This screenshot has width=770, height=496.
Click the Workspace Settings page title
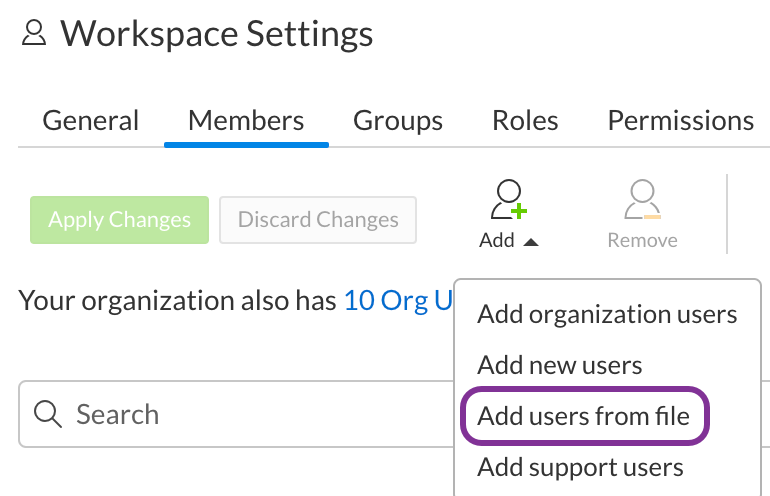point(216,35)
